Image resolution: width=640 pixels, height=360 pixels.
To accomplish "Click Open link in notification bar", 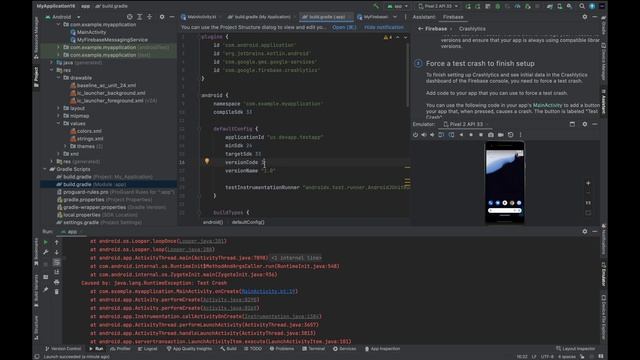I will [x=344, y=27].
